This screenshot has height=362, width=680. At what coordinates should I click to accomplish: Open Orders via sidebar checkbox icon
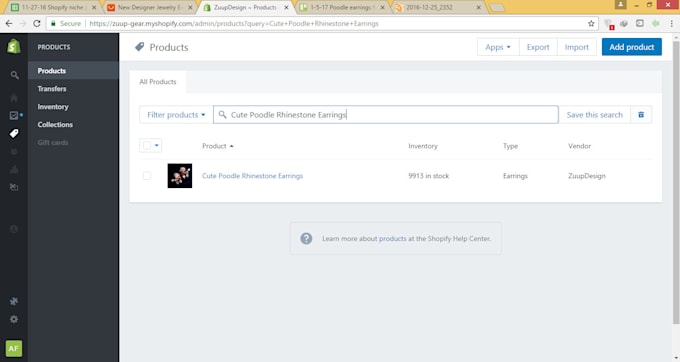pyautogui.click(x=14, y=115)
